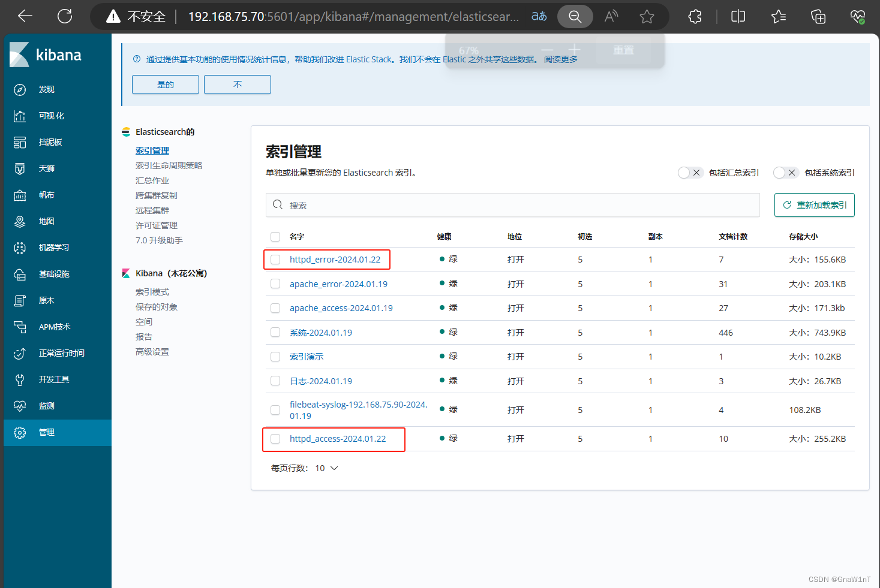The height and width of the screenshot is (588, 880).
Task: Open the Canvas (帆布) icon
Action: 20,195
